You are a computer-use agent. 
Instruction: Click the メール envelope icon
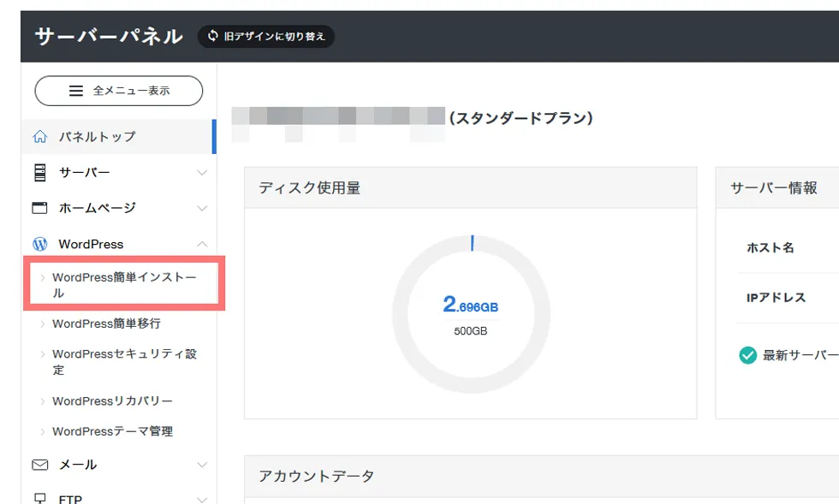pos(38,465)
